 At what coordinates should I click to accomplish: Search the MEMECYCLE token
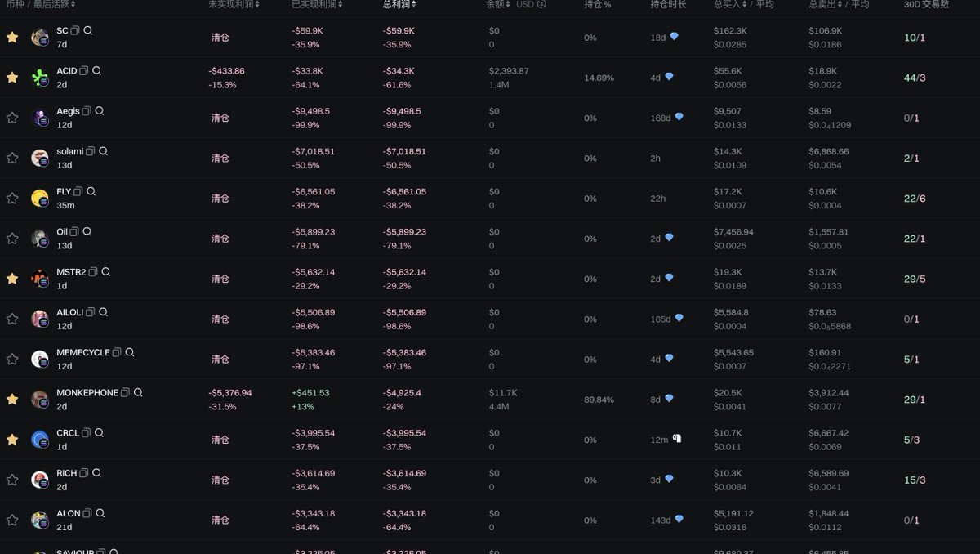(129, 352)
